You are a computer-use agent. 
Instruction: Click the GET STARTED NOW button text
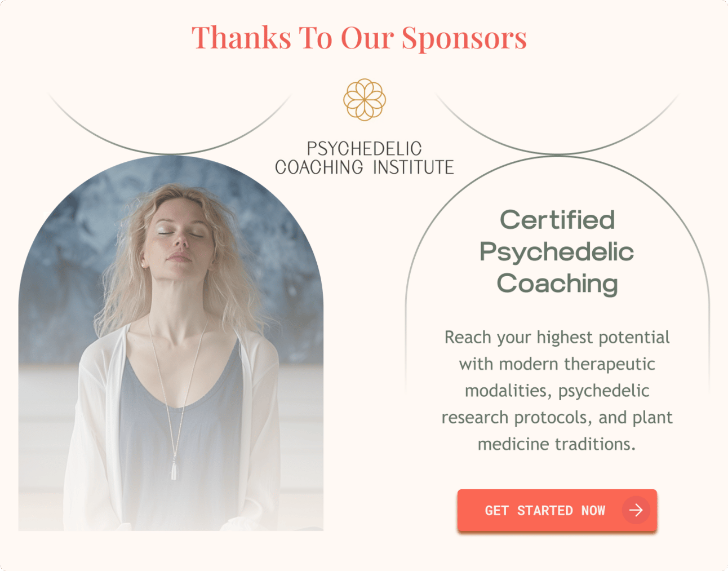tap(545, 511)
